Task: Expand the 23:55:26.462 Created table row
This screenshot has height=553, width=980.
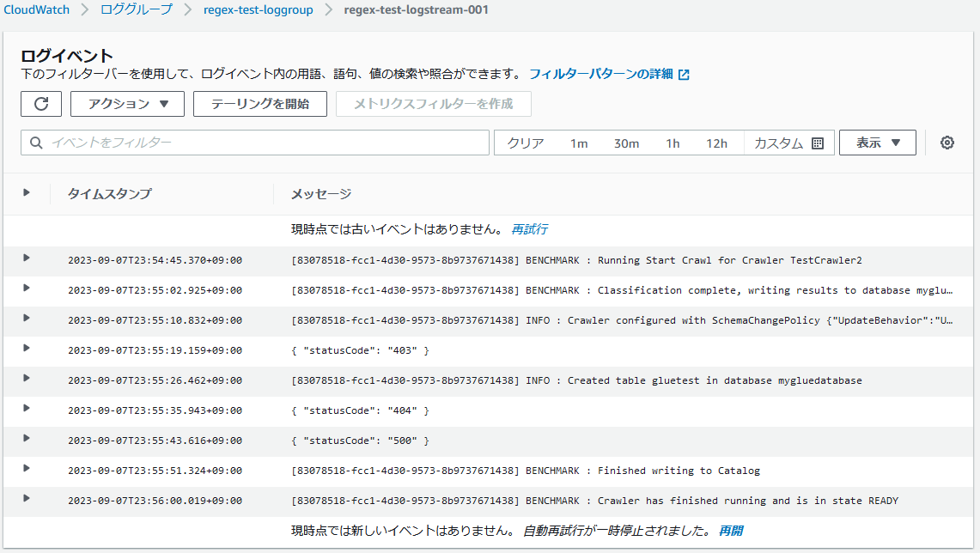Action: (x=27, y=378)
